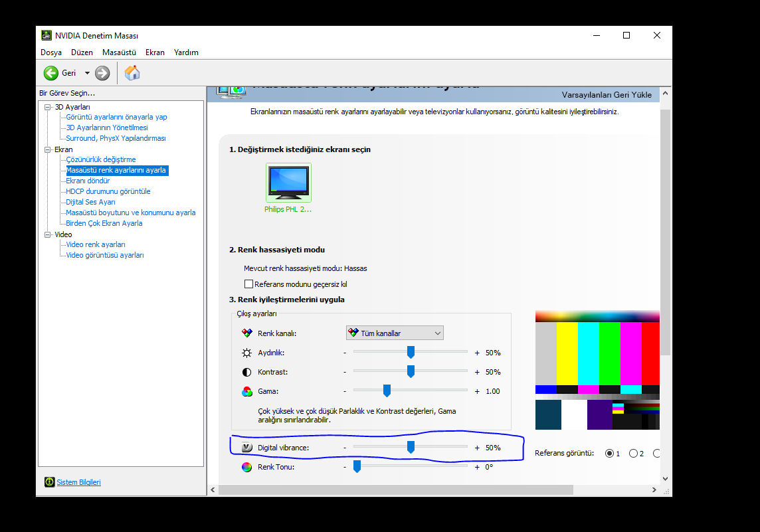Click the plus sign beside Digital vibrance
This screenshot has height=532, width=760.
click(x=477, y=448)
